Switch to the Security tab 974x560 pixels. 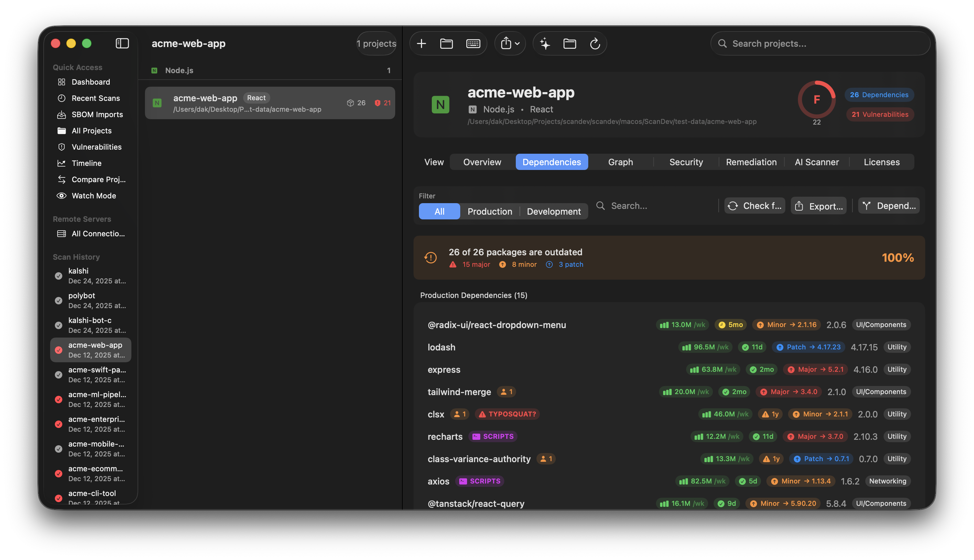pos(685,162)
